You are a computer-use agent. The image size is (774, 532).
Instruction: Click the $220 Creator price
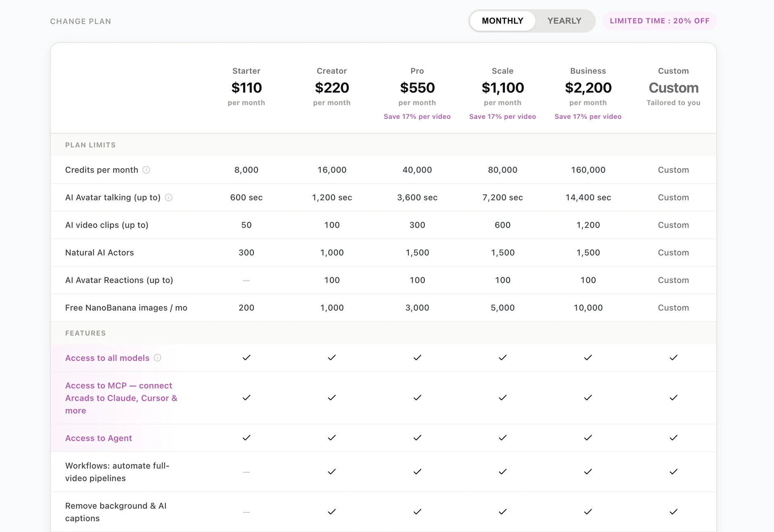tap(332, 88)
